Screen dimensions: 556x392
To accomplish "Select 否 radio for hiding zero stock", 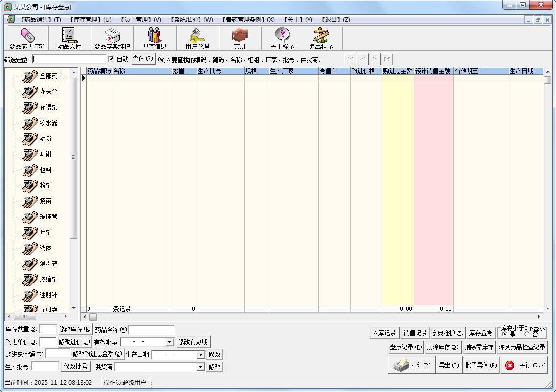I will coord(527,335).
